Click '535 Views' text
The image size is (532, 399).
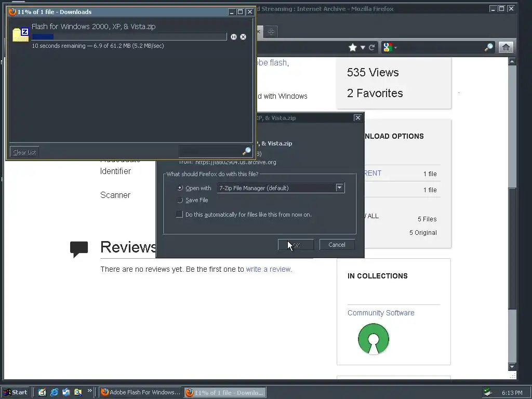click(373, 72)
